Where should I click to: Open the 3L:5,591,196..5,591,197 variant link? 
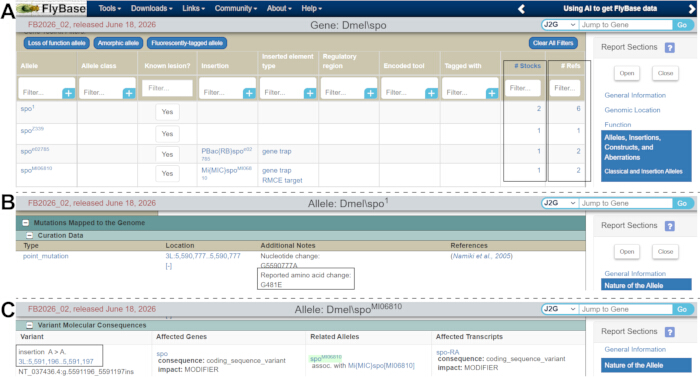tap(56, 361)
